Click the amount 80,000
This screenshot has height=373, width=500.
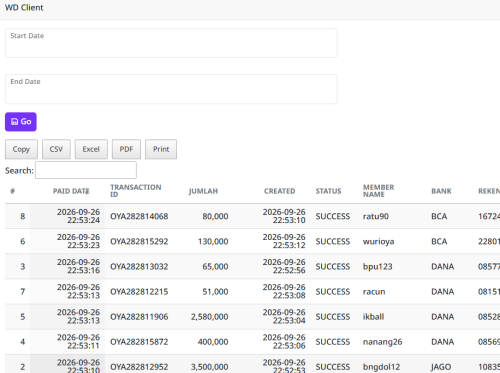(215, 216)
